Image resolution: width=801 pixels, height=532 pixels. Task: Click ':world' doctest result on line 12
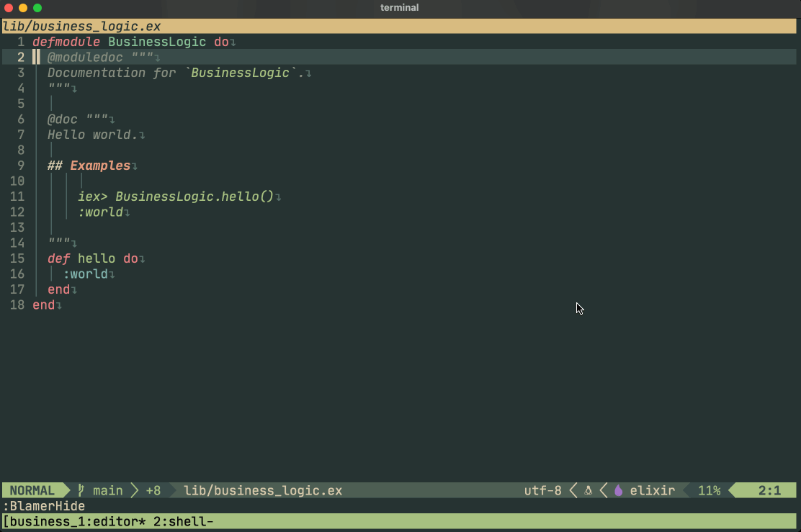click(100, 212)
